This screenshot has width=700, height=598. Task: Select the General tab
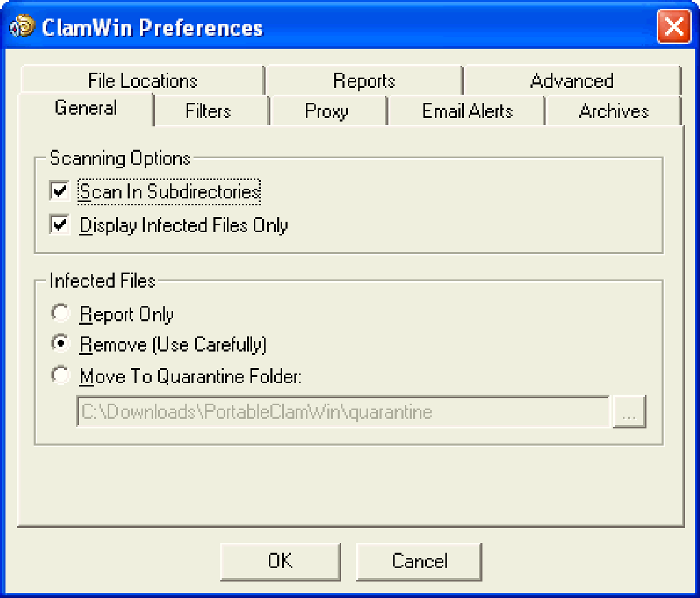(86, 108)
